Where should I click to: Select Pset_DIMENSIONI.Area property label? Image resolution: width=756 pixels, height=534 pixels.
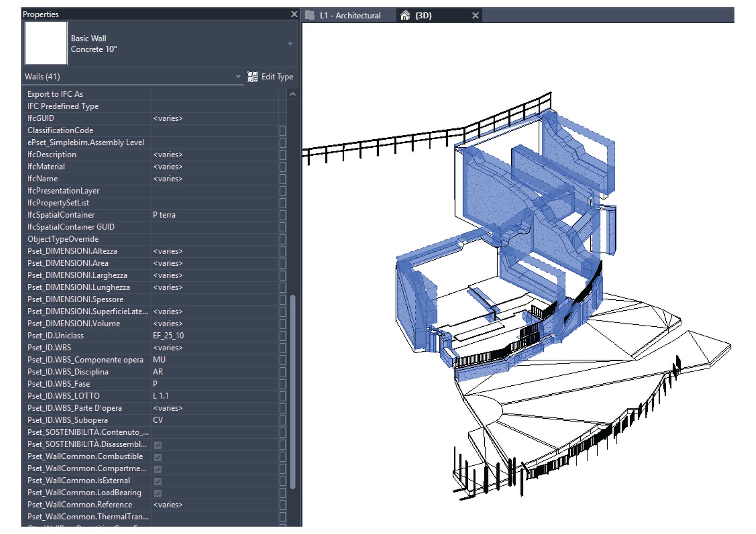pos(68,263)
